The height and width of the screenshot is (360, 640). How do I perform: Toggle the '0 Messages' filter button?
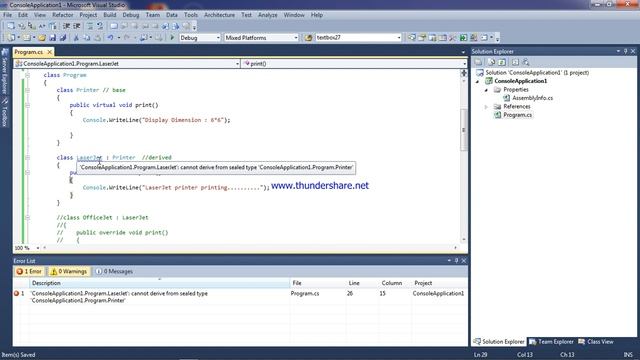pos(114,271)
